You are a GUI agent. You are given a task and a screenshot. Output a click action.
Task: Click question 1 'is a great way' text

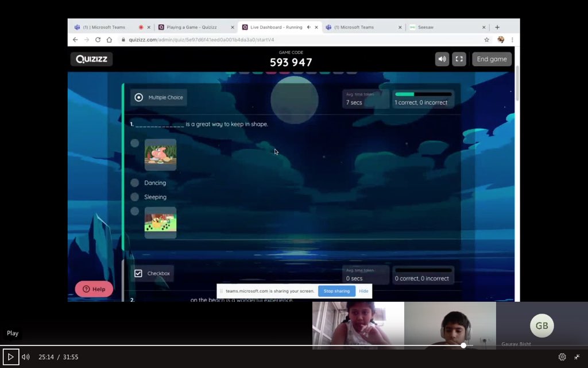tap(226, 124)
